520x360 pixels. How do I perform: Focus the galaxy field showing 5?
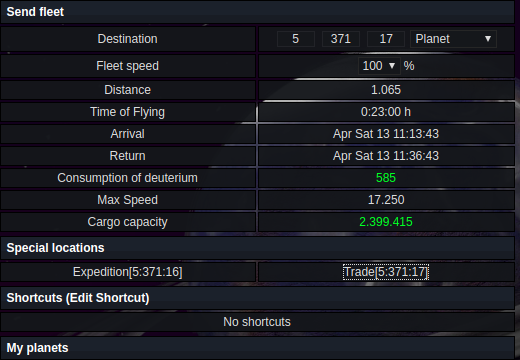[x=296, y=39]
